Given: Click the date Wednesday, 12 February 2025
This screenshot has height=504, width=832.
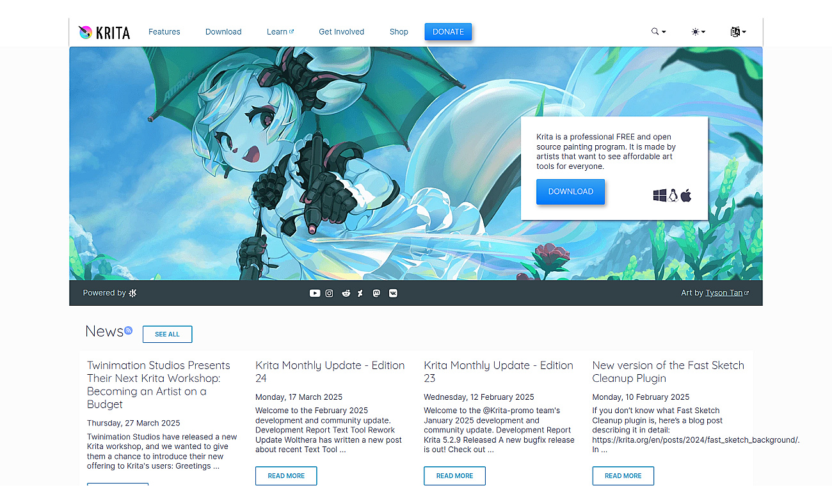Looking at the screenshot, I should coord(479,397).
